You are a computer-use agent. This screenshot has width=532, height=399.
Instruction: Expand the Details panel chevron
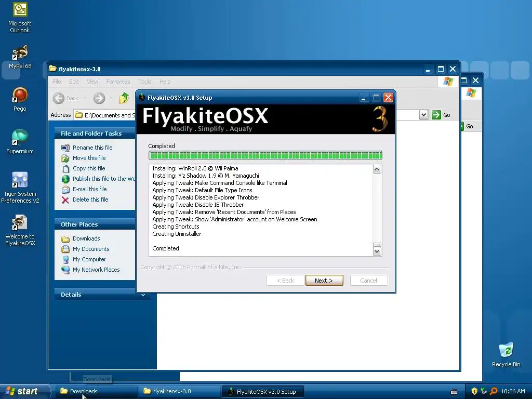pyautogui.click(x=143, y=295)
